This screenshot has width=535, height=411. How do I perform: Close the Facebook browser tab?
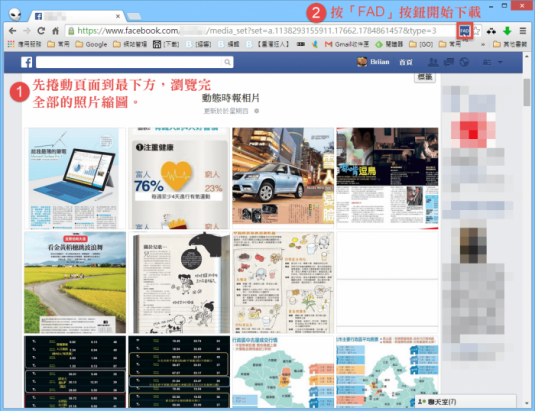click(x=118, y=16)
